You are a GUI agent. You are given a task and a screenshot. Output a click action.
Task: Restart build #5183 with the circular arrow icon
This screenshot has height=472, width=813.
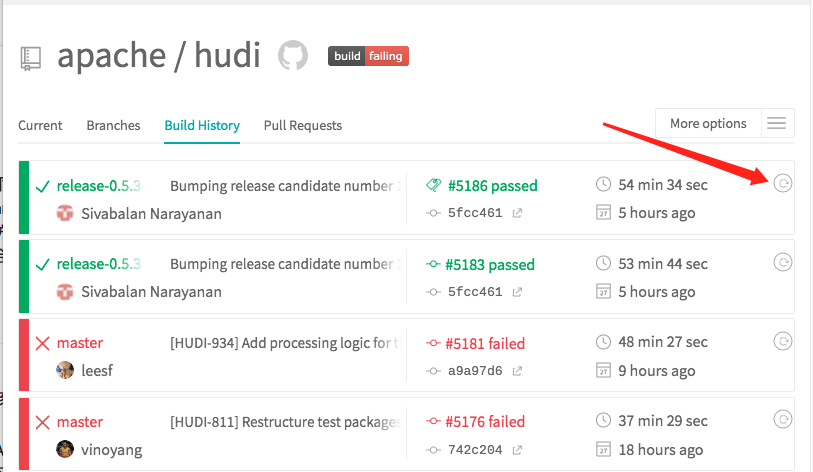(x=782, y=262)
